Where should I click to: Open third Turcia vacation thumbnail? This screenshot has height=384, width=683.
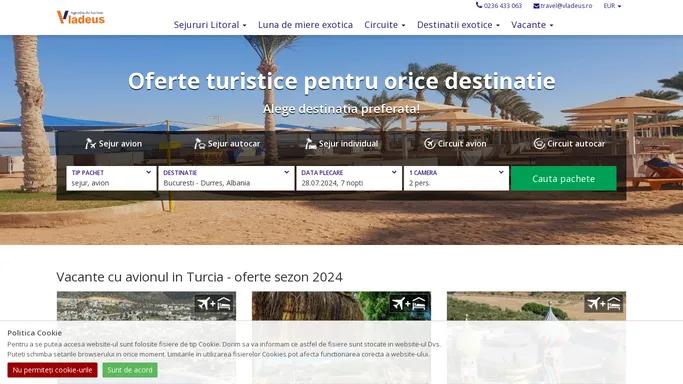536,337
